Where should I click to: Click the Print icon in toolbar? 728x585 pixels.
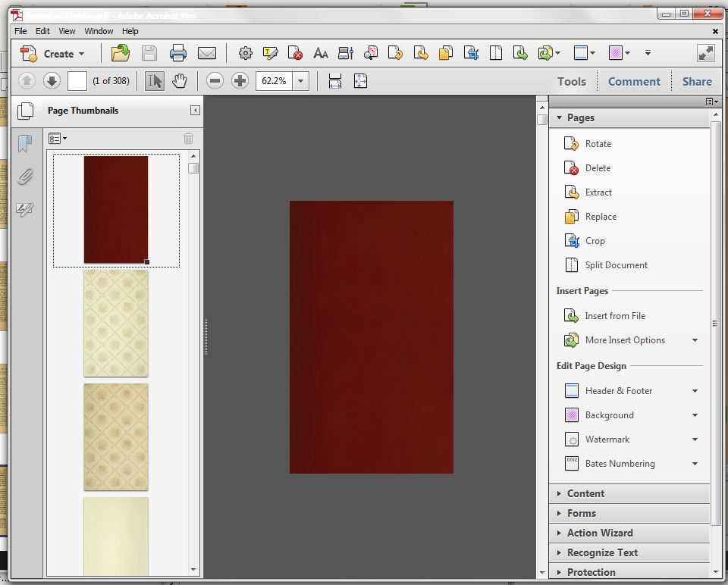click(x=178, y=53)
